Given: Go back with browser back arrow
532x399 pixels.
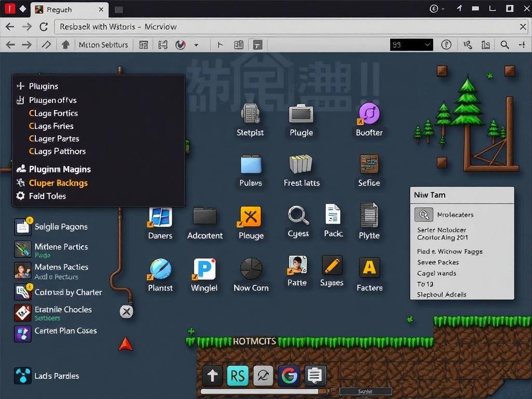Looking at the screenshot, I should 10,27.
